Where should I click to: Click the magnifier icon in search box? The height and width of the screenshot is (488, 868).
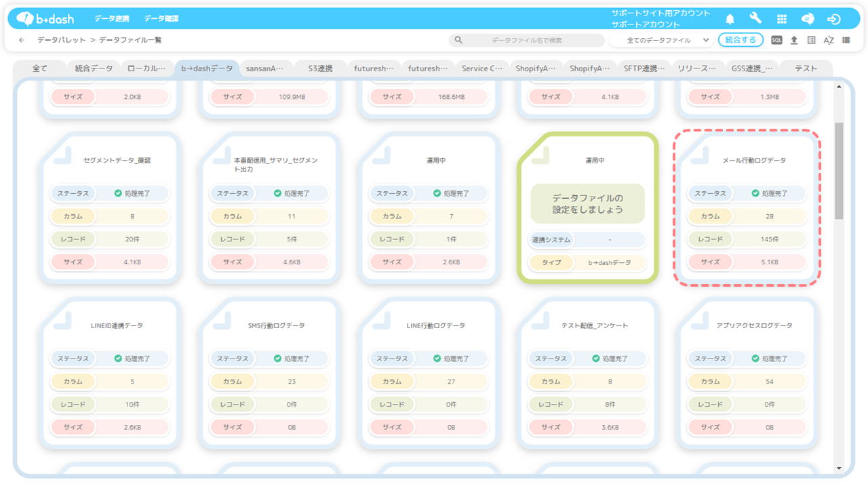458,40
